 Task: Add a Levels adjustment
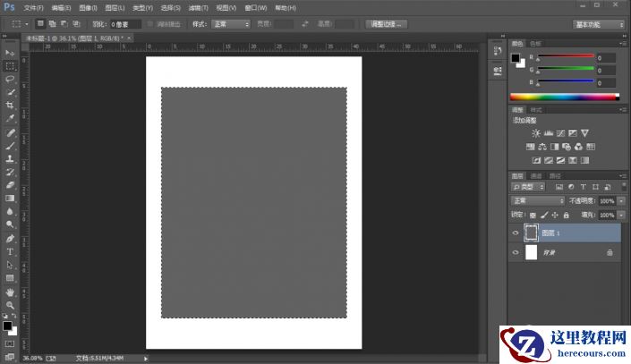tap(548, 133)
